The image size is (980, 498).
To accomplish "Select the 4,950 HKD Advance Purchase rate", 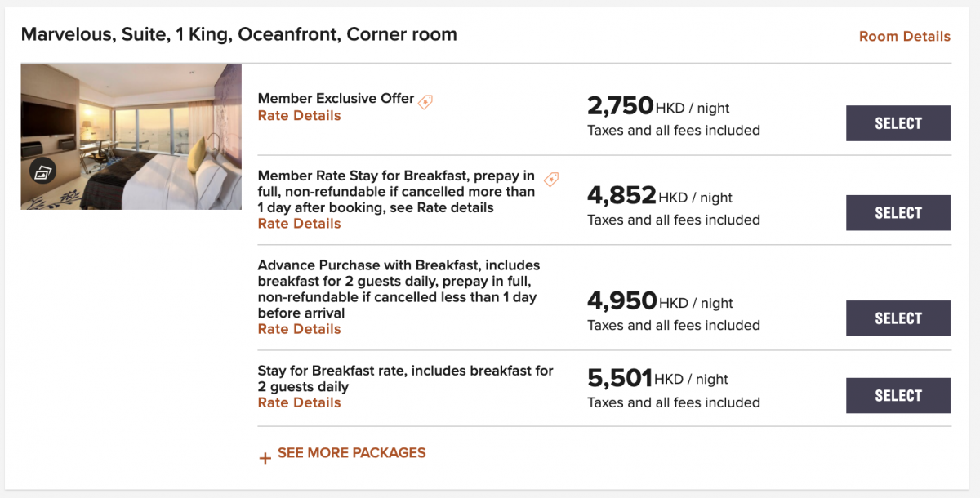I will coord(898,318).
